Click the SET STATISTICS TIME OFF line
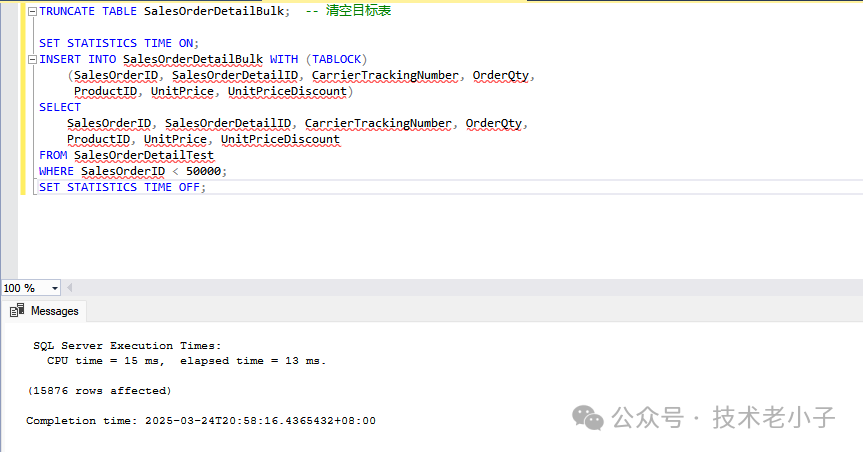 pyautogui.click(x=121, y=187)
